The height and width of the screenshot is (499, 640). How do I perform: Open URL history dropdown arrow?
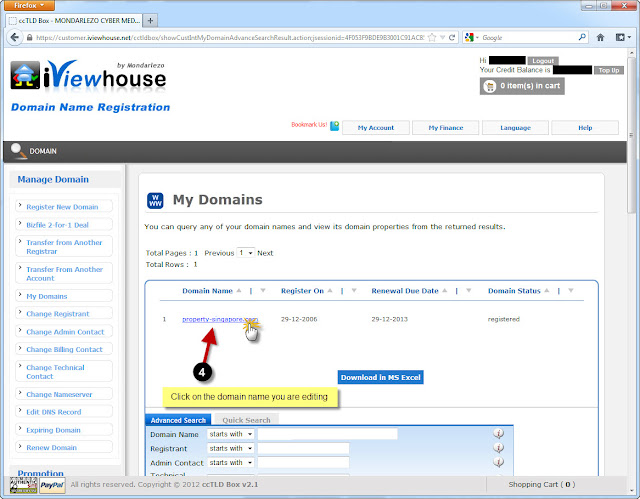[442, 38]
